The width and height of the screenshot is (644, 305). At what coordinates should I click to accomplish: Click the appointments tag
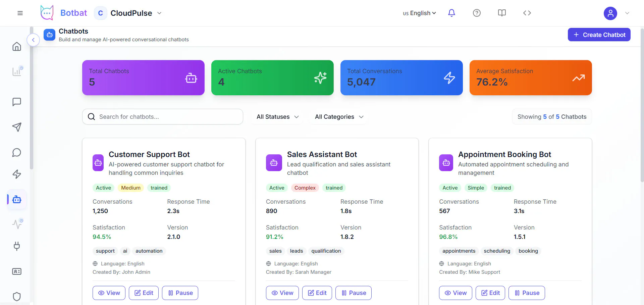459,251
